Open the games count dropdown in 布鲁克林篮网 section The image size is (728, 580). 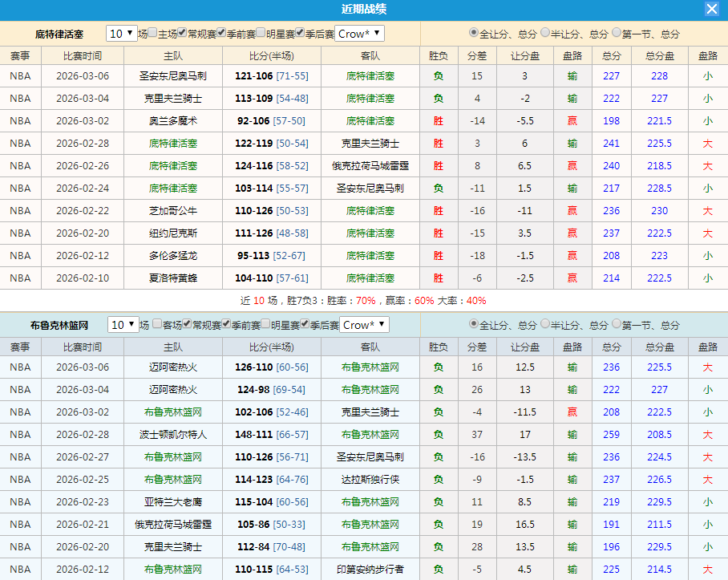pos(120,325)
